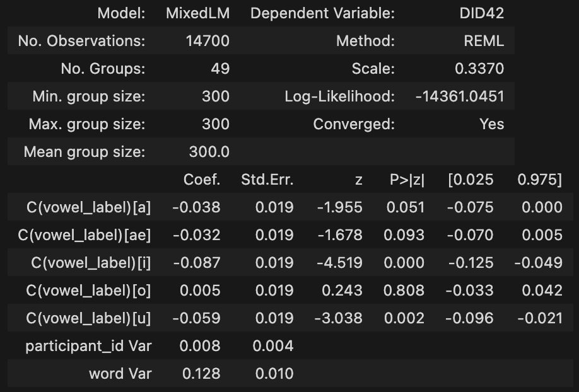
Task: Click the 14700 observations value
Action: point(208,41)
